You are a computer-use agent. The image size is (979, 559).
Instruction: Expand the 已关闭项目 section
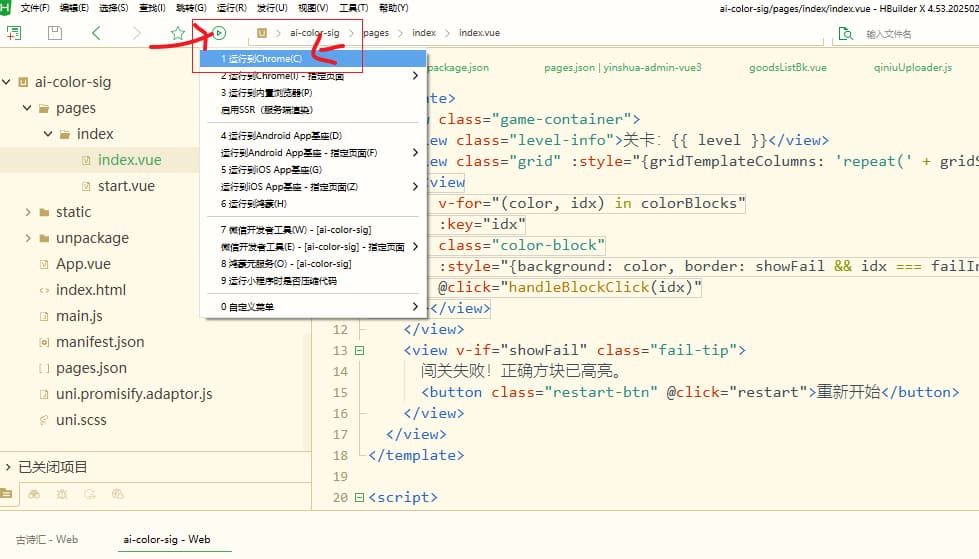point(8,467)
